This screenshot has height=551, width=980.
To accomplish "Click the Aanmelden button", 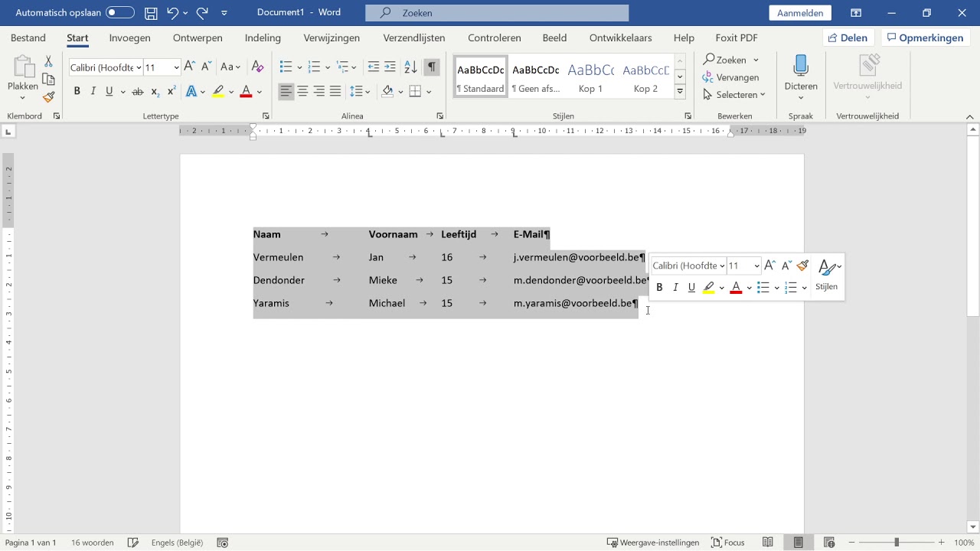I will point(800,13).
